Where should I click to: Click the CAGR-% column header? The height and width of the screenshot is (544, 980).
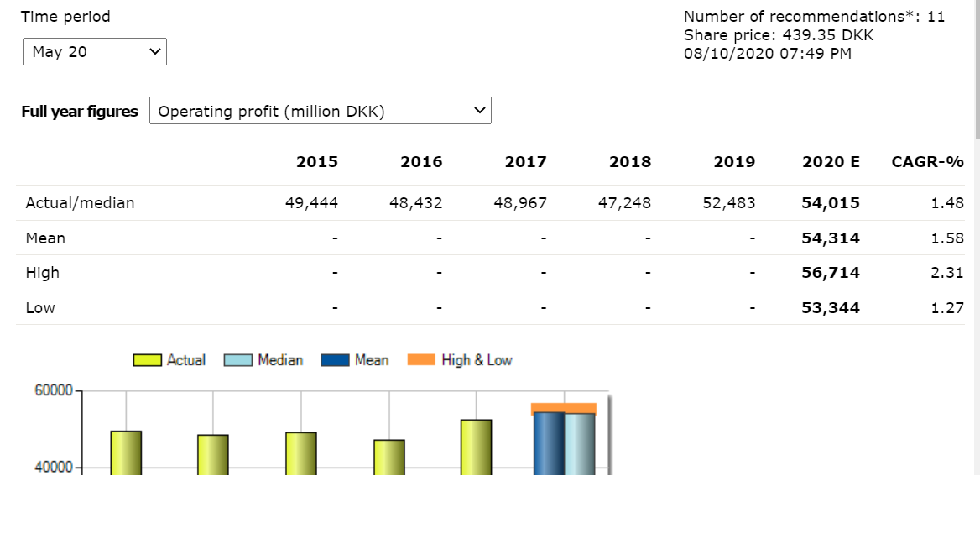[927, 162]
